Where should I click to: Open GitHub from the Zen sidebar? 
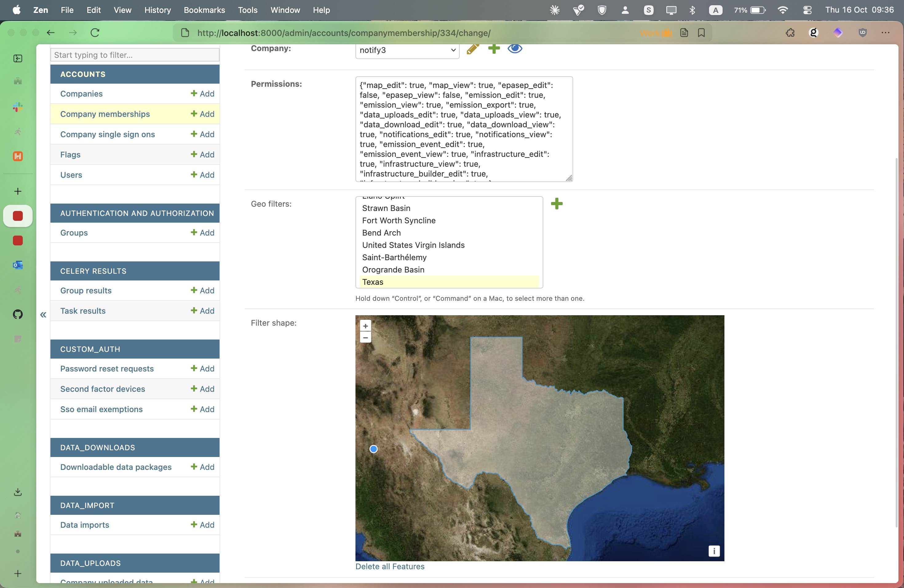18,314
